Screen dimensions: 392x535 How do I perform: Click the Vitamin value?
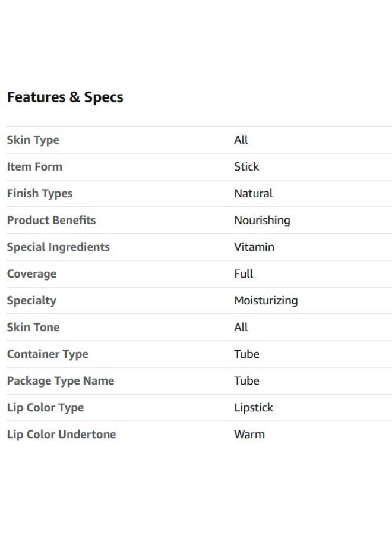click(x=254, y=247)
